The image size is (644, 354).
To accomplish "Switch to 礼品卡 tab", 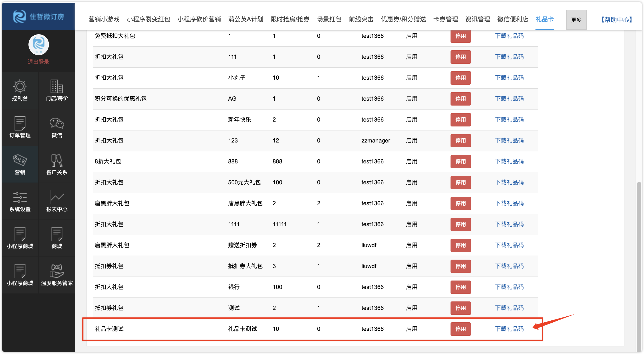I will 545,19.
